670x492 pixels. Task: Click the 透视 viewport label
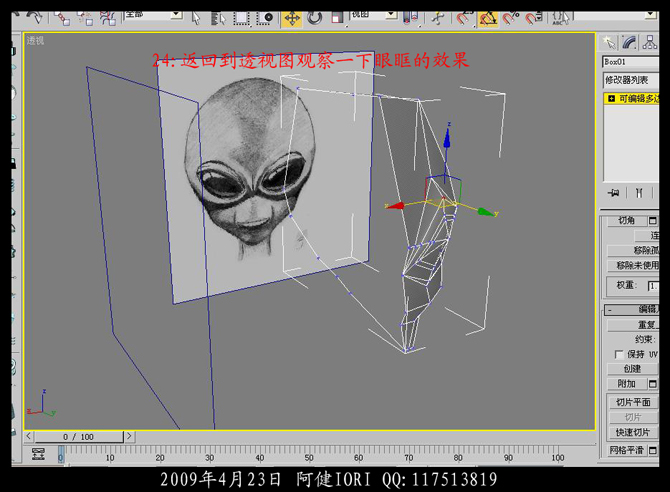[x=35, y=41]
